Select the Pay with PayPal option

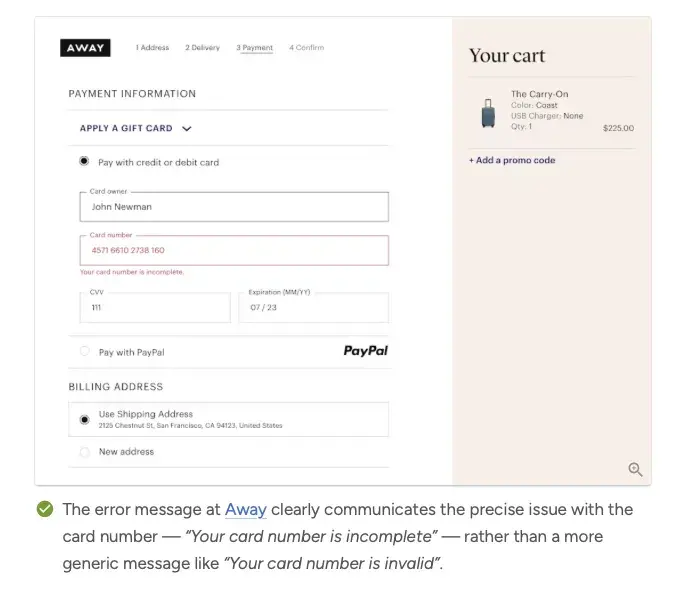(84, 352)
